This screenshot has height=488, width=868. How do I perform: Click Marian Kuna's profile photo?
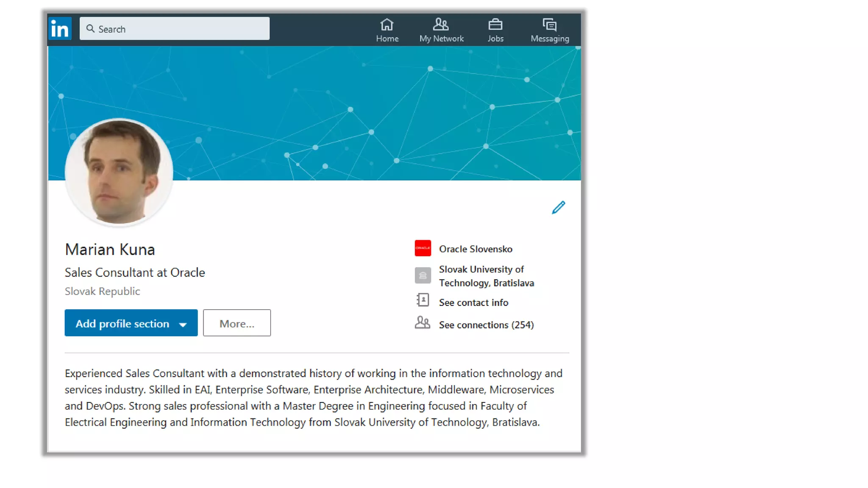click(x=119, y=172)
